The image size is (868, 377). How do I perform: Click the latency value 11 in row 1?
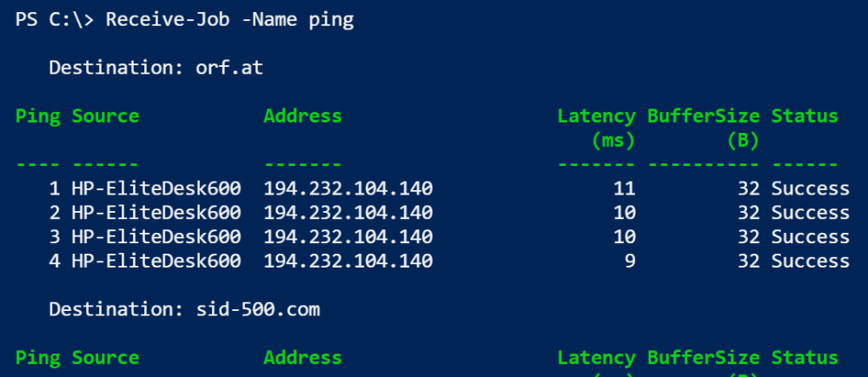625,188
